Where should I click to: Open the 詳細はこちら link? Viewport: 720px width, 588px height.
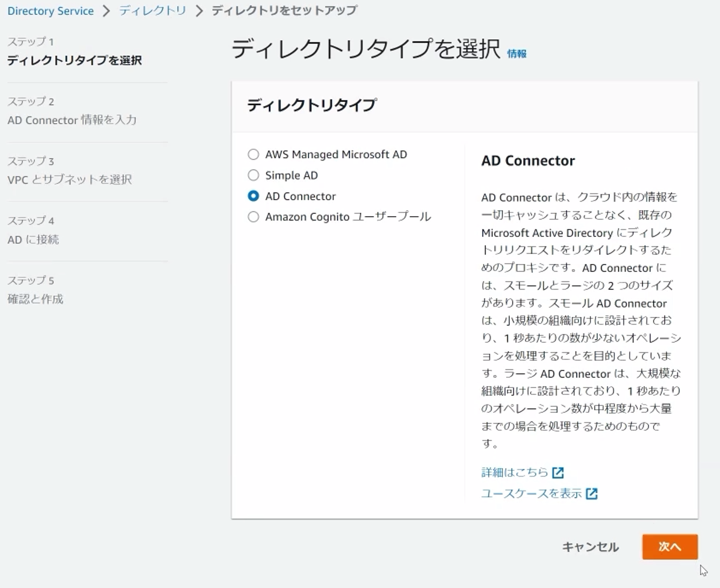pos(515,472)
